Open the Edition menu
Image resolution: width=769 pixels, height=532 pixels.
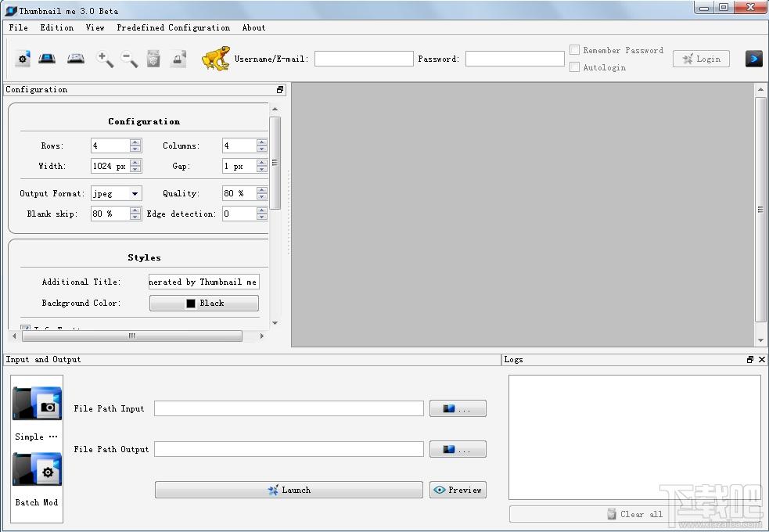[x=57, y=27]
